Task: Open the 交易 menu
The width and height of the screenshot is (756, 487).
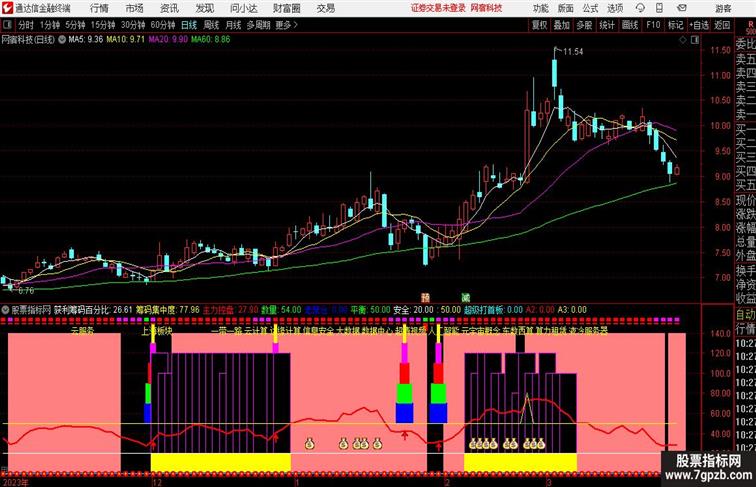Action: 326,8
